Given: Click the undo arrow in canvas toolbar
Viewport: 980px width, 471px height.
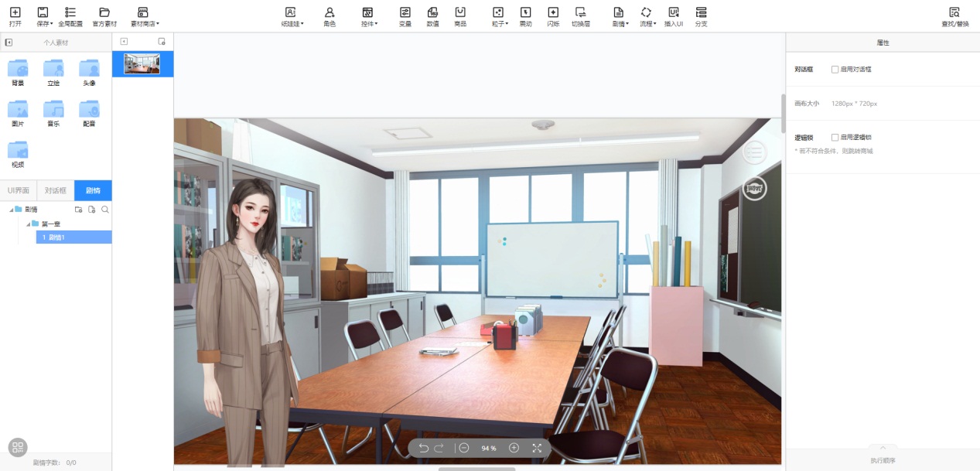Looking at the screenshot, I should click(423, 448).
